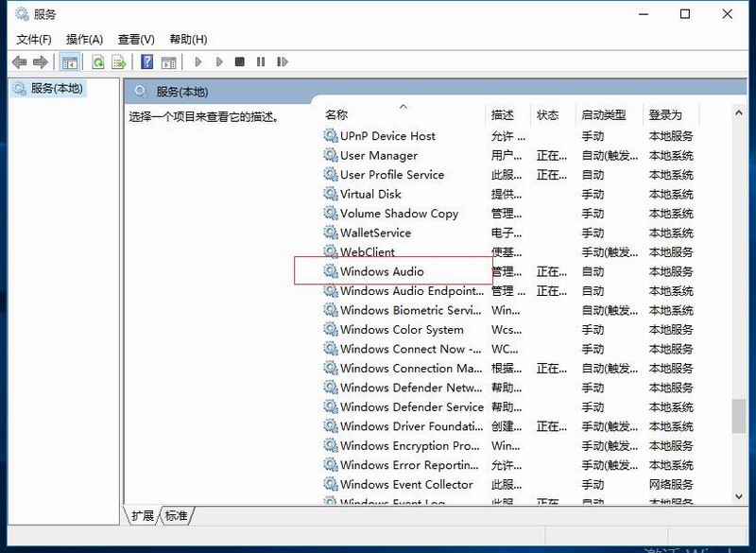Select the Windows Error Reportin... service name
The width and height of the screenshot is (756, 553).
pyautogui.click(x=409, y=465)
